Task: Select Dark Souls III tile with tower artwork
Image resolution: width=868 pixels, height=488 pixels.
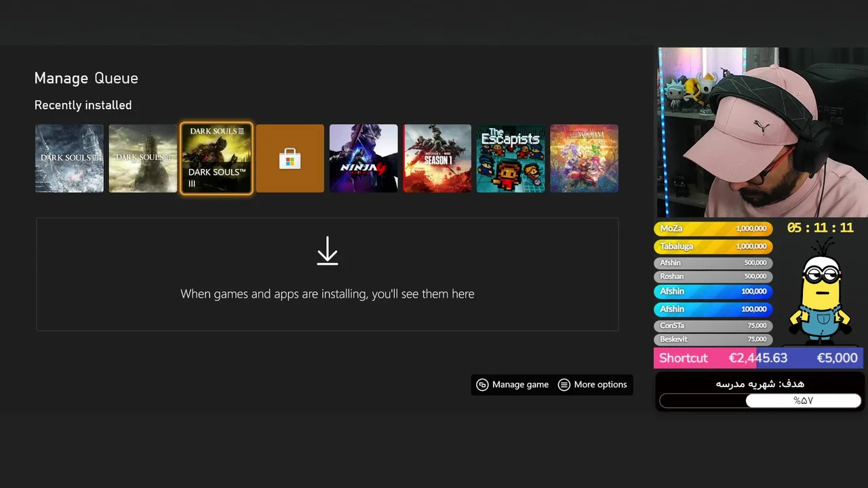Action: point(143,159)
